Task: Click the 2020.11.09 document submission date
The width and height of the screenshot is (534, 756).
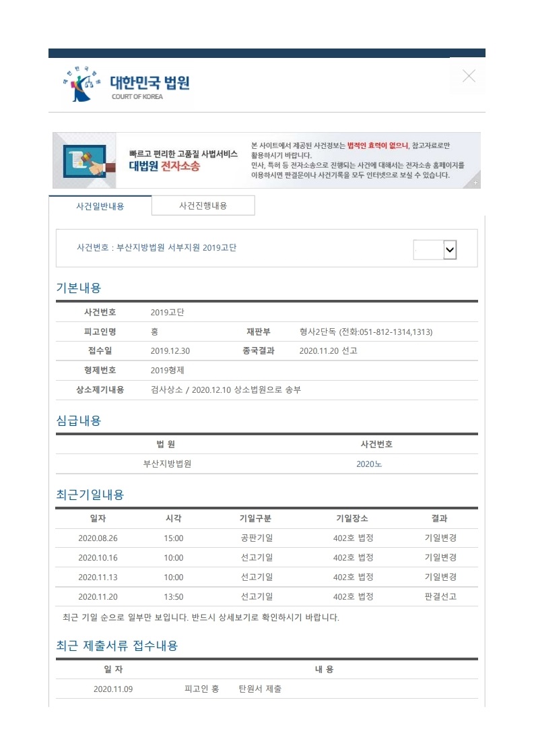Action: coord(113,689)
